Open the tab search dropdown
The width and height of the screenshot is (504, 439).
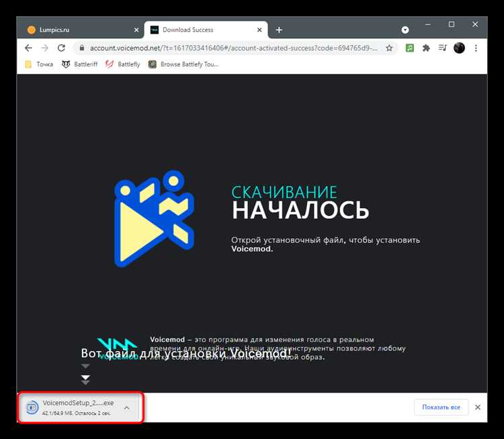[x=405, y=30]
